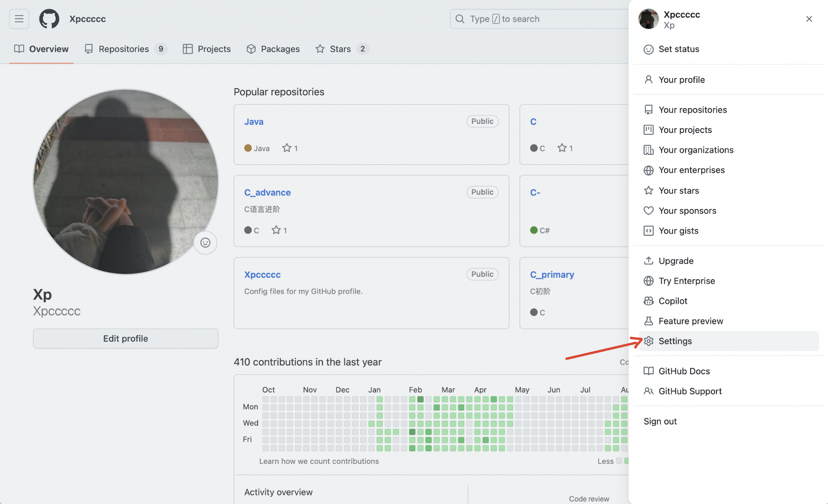
Task: Open Settings with the gear icon
Action: click(648, 341)
